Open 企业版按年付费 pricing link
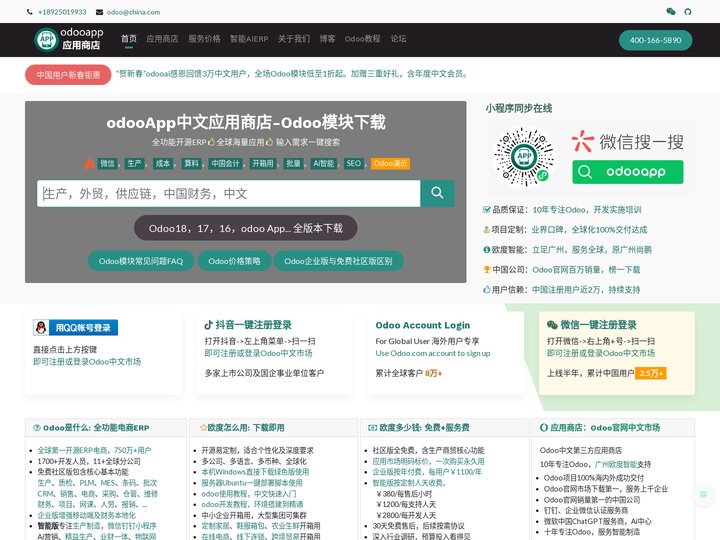The height and width of the screenshot is (540, 720). (x=427, y=472)
